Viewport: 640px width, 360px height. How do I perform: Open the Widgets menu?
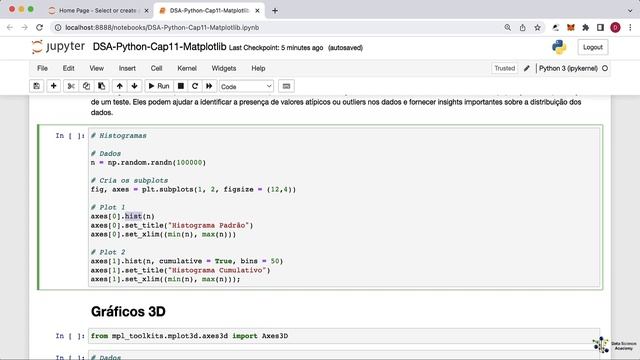(224, 68)
